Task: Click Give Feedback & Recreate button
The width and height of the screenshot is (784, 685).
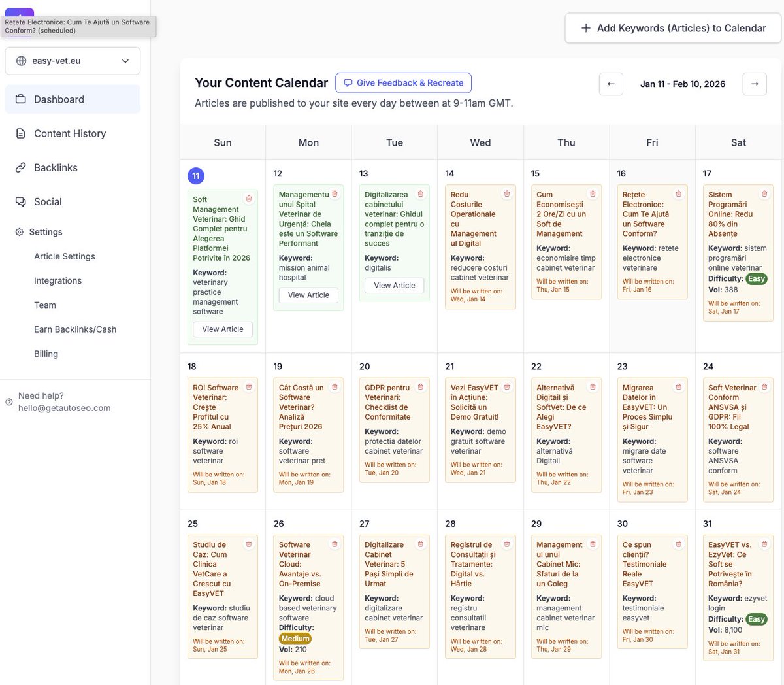Action: (x=403, y=83)
